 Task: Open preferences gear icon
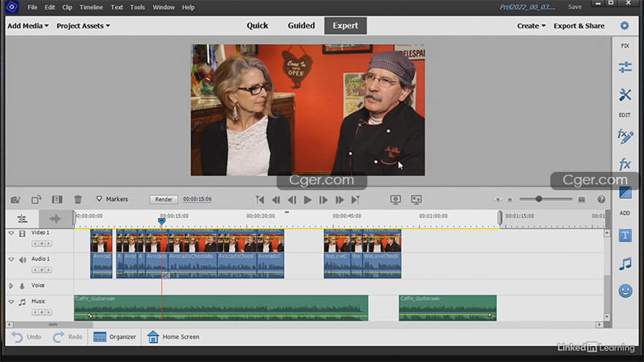[624, 26]
